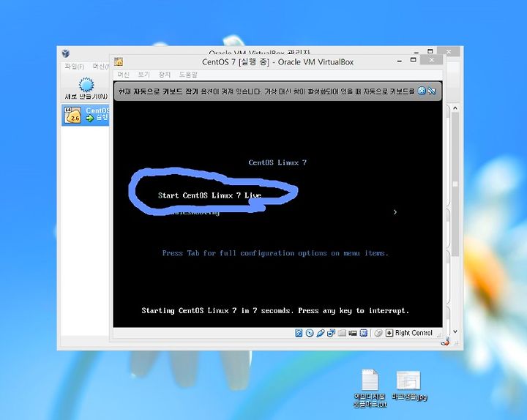Open the USB devices status icon
Screen dimensions: 527x420
click(x=321, y=333)
